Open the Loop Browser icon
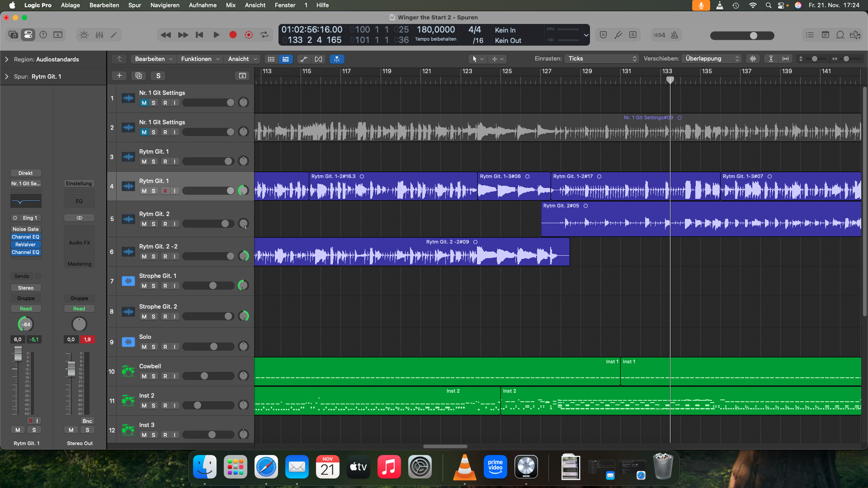 pos(840,35)
